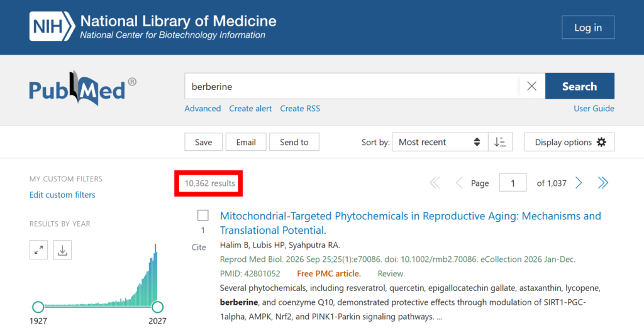
Task: Click the 2027 year slider handle
Action: (157, 307)
